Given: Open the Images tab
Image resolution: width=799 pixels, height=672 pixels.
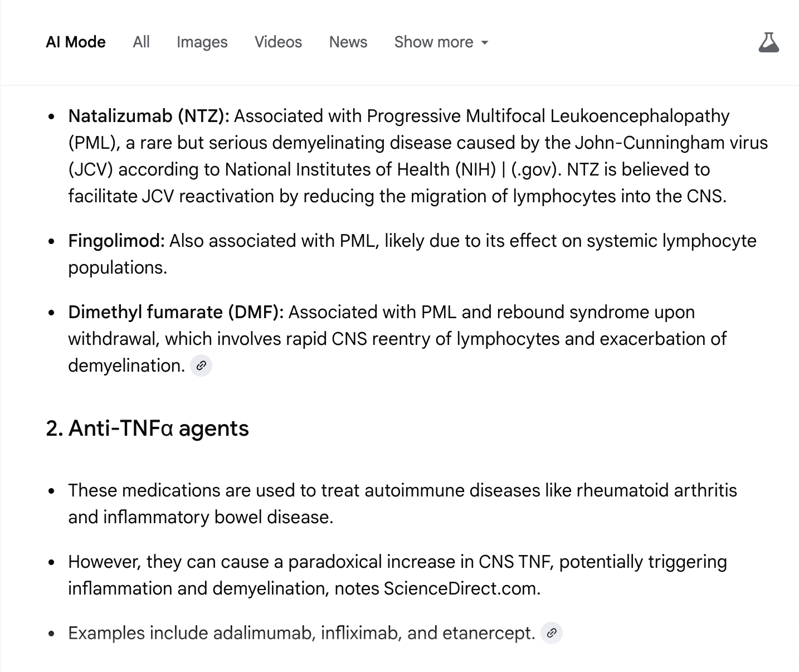Looking at the screenshot, I should tap(202, 42).
